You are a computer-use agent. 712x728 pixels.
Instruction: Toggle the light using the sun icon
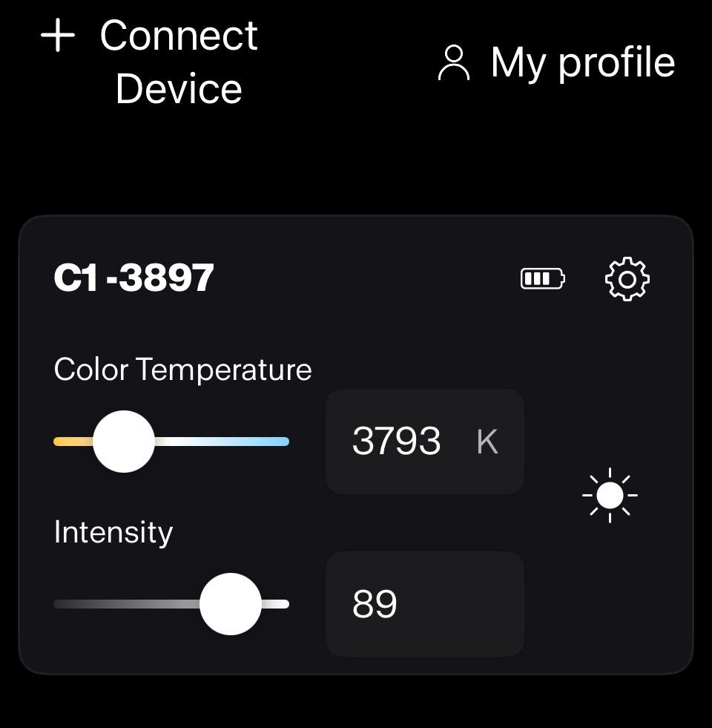(x=610, y=495)
